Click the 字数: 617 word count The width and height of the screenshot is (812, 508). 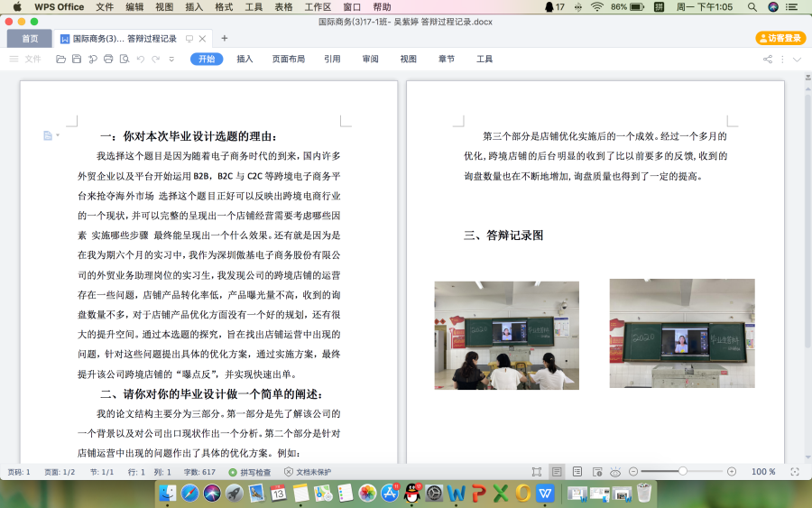point(199,472)
